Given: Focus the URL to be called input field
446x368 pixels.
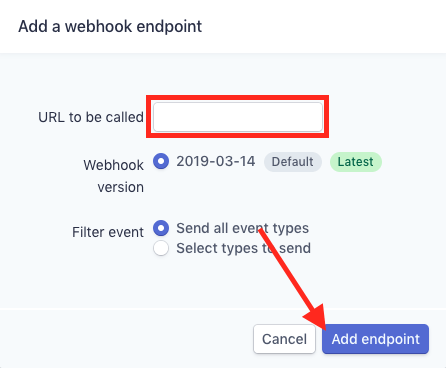Looking at the screenshot, I should coord(238,117).
